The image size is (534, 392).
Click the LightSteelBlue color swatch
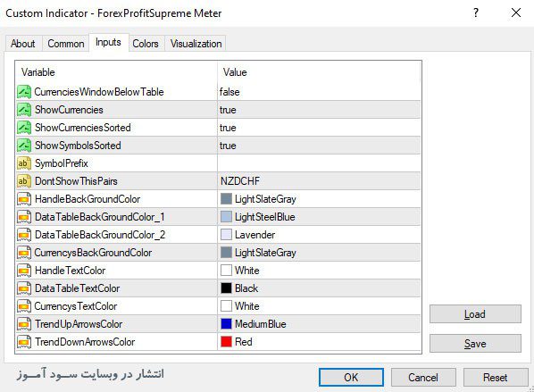point(226,217)
